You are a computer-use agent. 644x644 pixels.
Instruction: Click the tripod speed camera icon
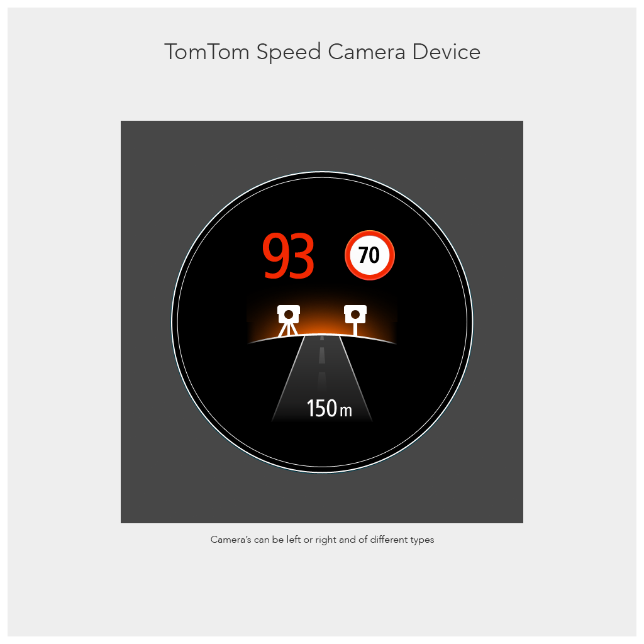(288, 321)
